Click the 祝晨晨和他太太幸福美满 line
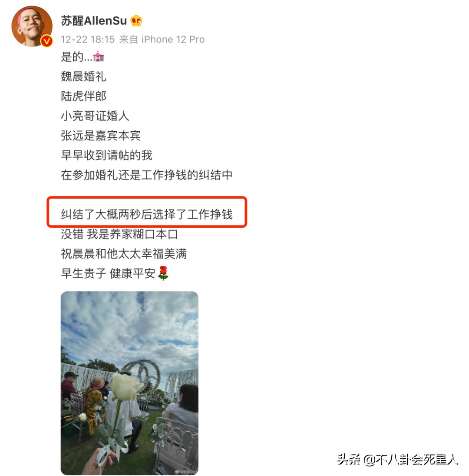 click(x=124, y=254)
